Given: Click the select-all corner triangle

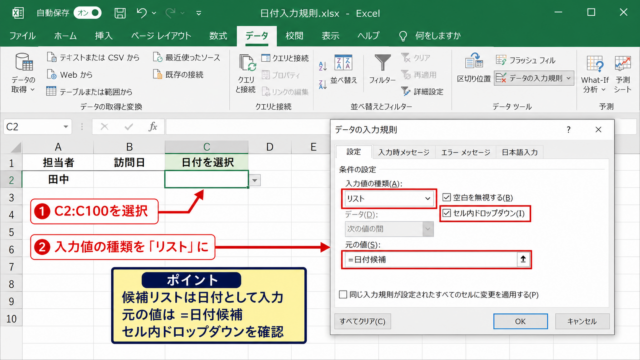Looking at the screenshot, I should tap(15, 147).
